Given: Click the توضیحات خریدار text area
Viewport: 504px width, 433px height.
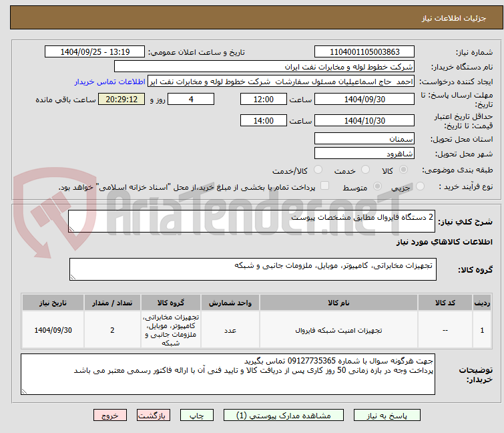Looking at the screenshot, I should click(228, 374).
